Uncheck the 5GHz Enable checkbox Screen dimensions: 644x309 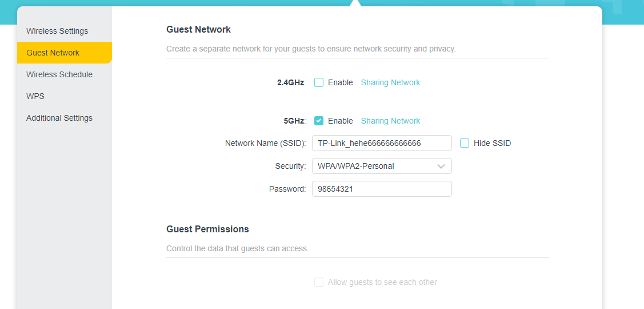click(319, 121)
